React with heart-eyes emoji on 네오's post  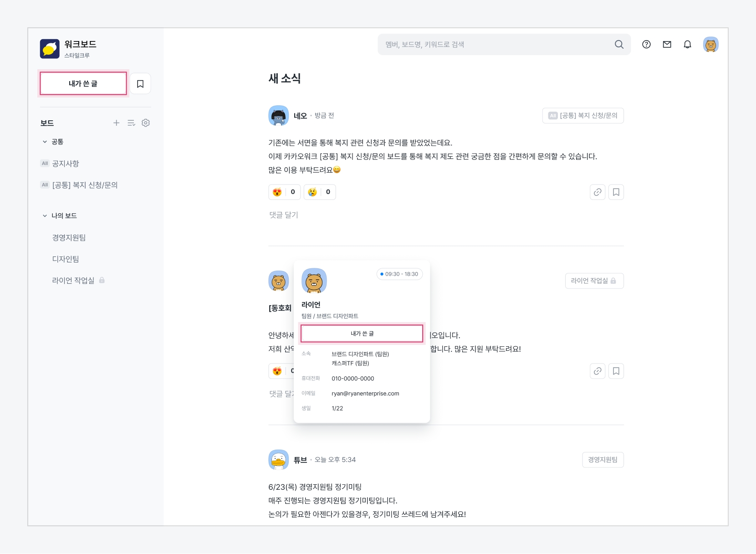(x=284, y=192)
